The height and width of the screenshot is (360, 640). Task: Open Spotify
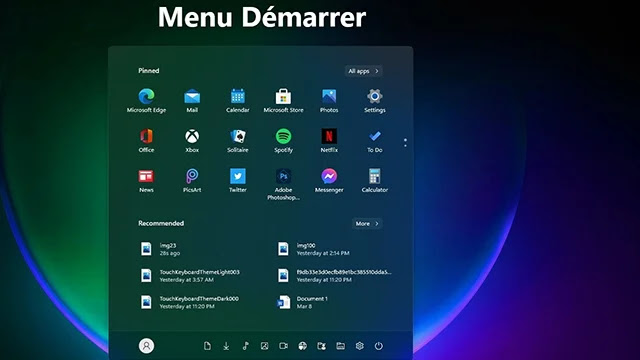tap(283, 140)
